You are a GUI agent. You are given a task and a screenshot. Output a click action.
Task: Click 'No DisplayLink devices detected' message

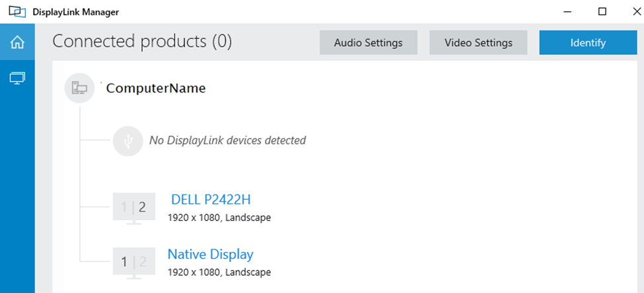click(227, 140)
